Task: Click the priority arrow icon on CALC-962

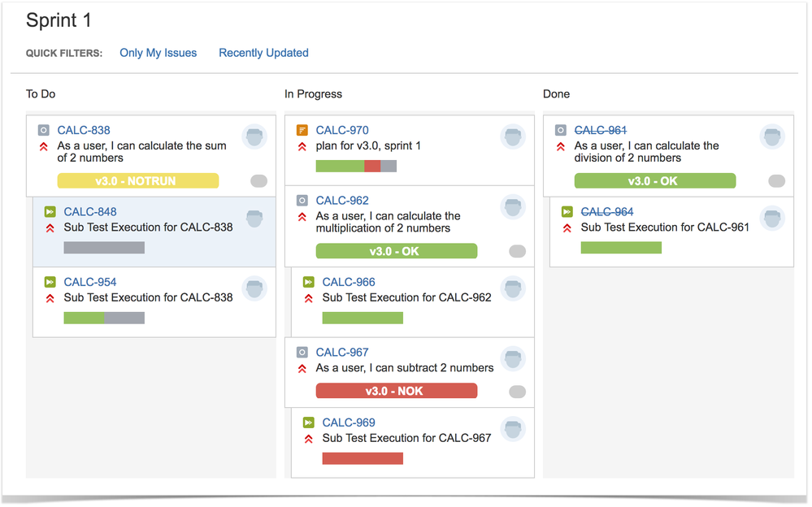Action: 302,217
